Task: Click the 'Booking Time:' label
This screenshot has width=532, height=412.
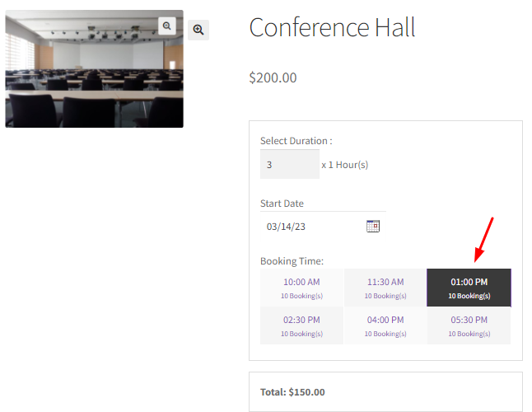Action: [x=292, y=261]
